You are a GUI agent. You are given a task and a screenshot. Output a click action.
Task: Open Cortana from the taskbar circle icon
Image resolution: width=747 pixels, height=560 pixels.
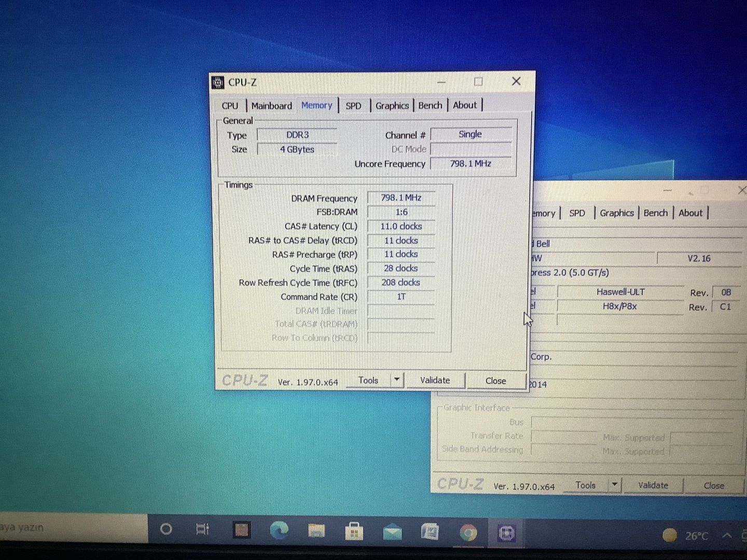click(x=166, y=529)
